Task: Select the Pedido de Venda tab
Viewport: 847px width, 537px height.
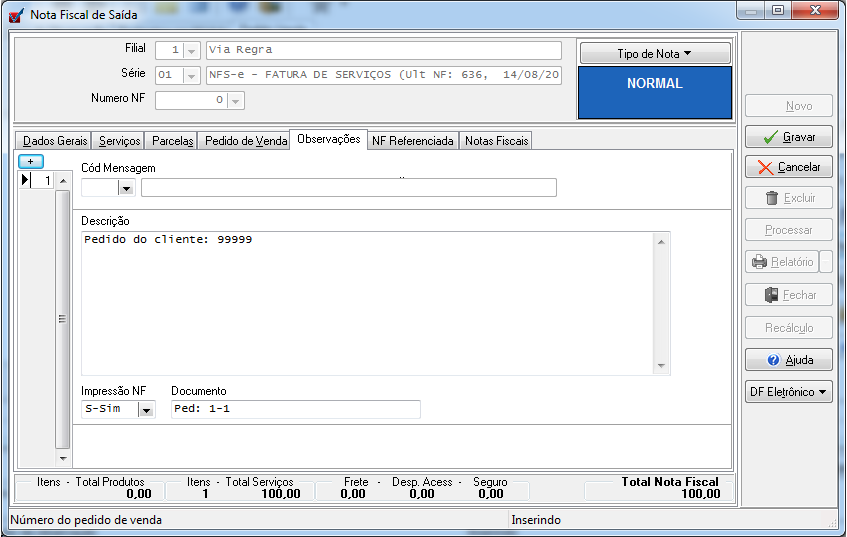Action: pos(245,142)
